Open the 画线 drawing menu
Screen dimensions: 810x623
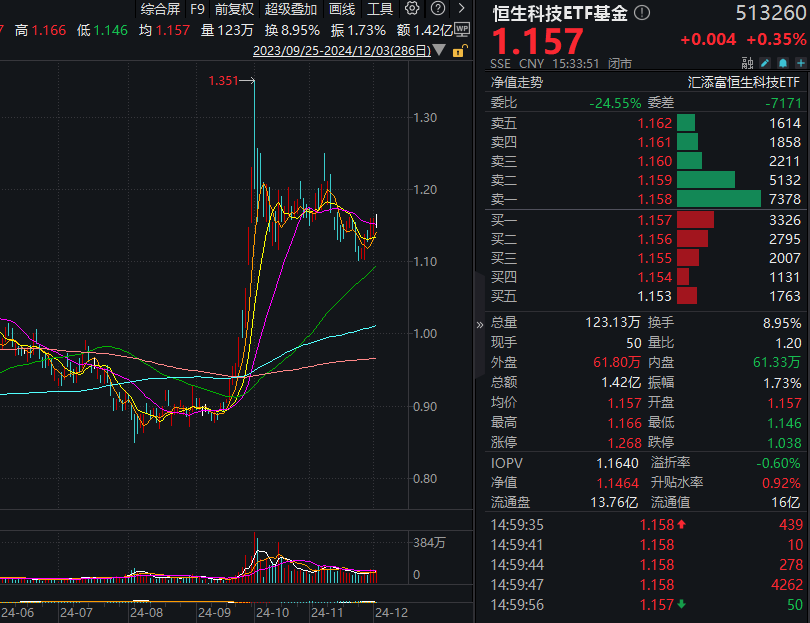coord(341,8)
